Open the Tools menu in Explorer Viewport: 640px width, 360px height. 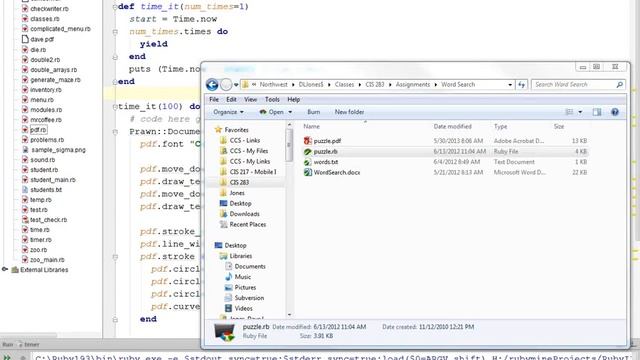pyautogui.click(x=272, y=99)
